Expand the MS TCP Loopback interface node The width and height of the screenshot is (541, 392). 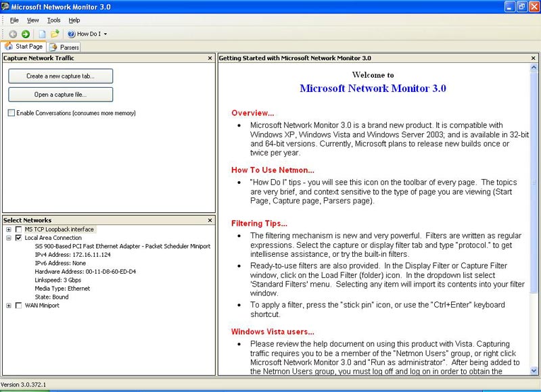[x=9, y=230]
